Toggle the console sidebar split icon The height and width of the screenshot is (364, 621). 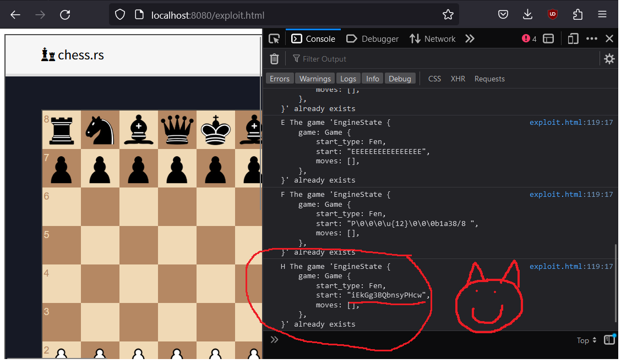(610, 340)
